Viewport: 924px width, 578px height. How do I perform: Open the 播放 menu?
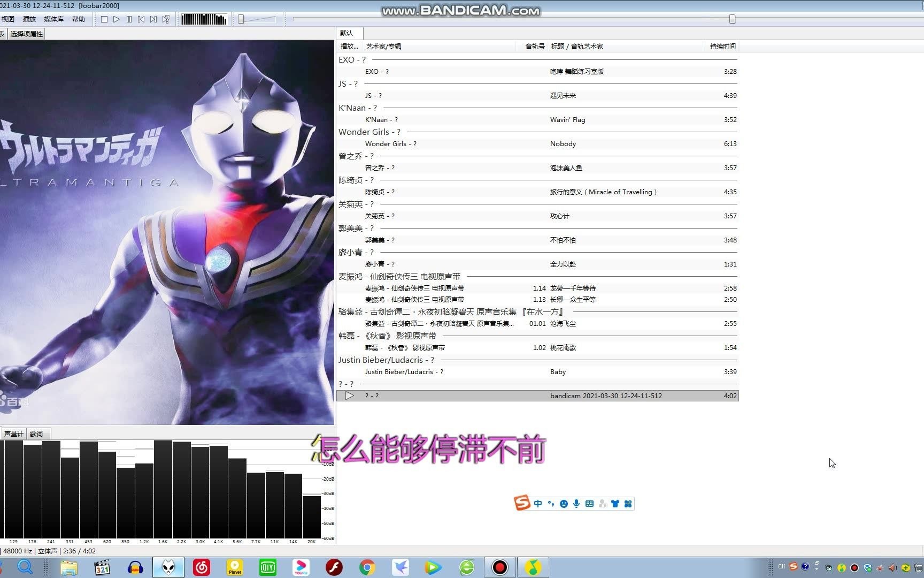(29, 19)
